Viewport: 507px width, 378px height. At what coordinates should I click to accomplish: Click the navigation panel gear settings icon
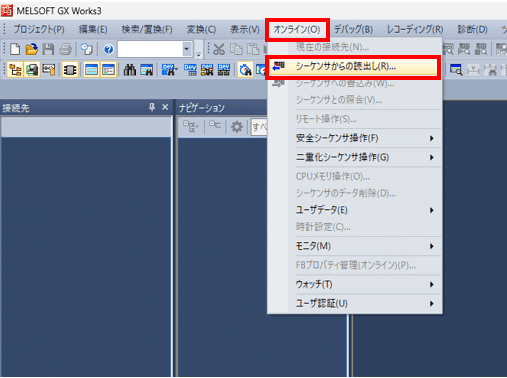pos(237,127)
